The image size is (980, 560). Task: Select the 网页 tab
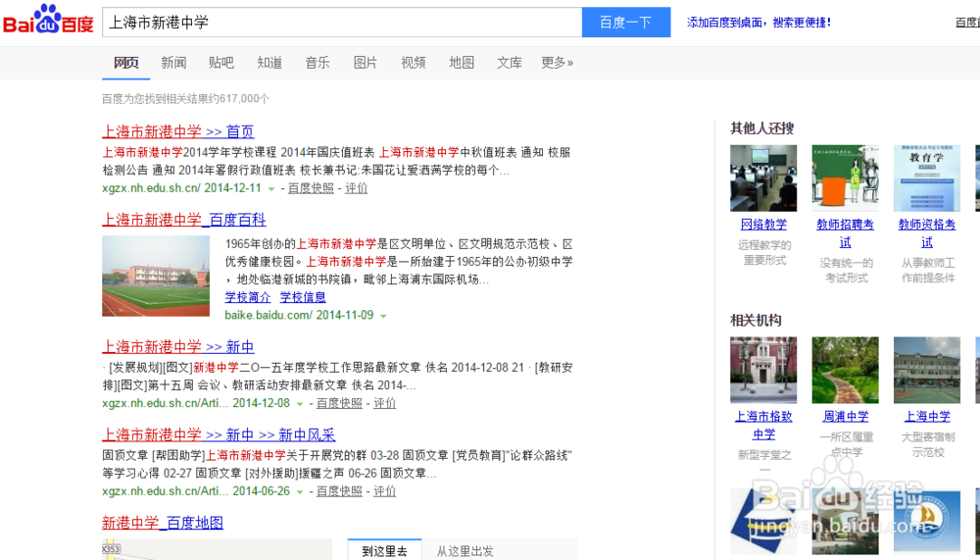click(125, 63)
